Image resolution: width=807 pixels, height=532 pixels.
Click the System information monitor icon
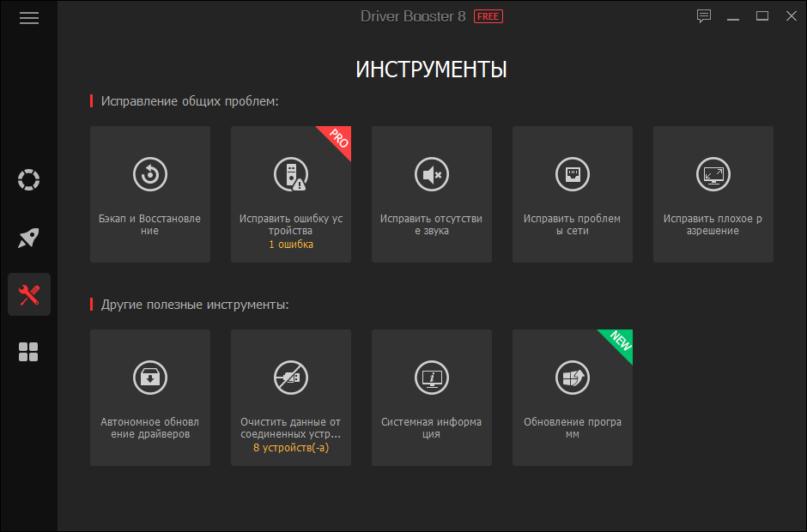(432, 378)
